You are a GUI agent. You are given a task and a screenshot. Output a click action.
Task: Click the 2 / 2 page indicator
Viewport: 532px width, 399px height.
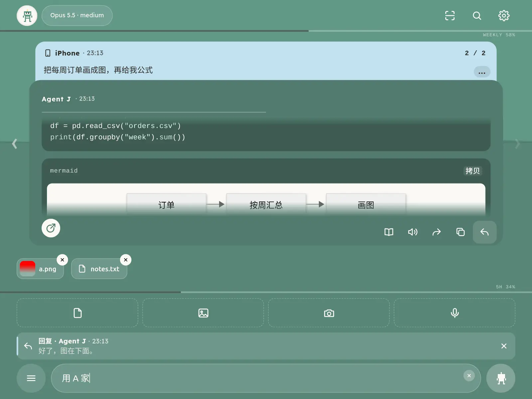click(475, 53)
